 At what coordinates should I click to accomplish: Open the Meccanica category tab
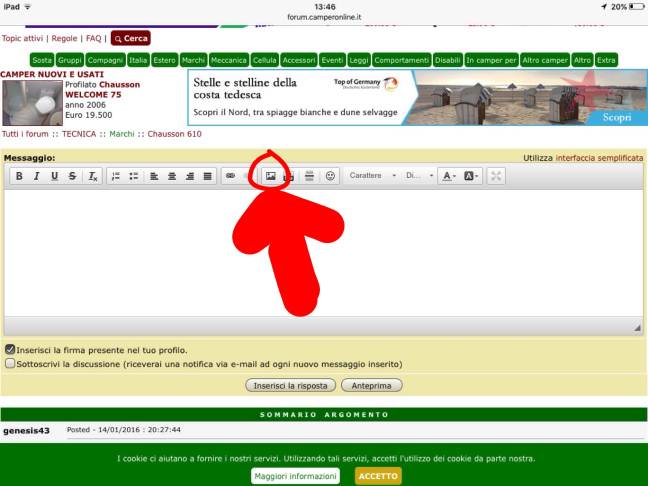point(228,60)
